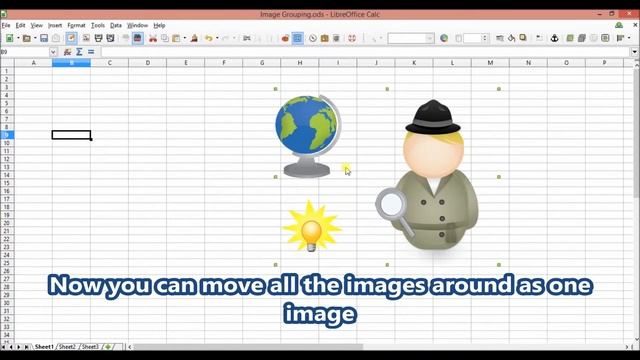
Task: Click the update notification icon
Action: (619, 25)
